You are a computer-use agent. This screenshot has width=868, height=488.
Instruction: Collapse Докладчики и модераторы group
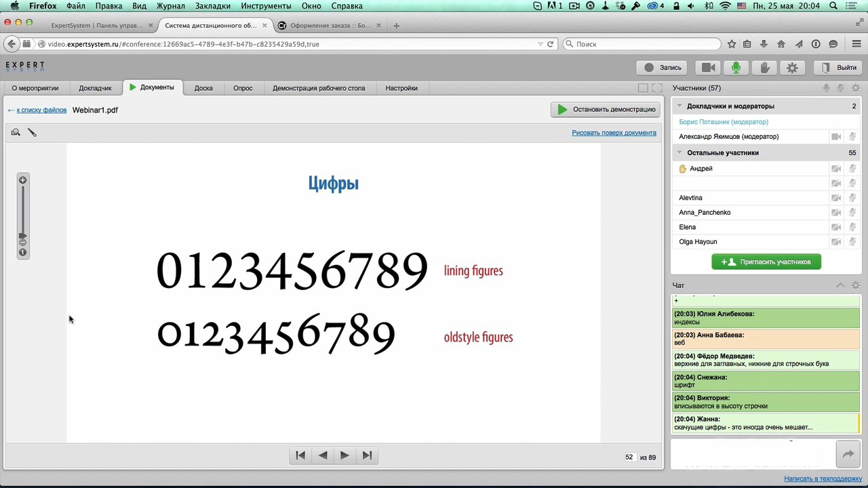click(679, 106)
